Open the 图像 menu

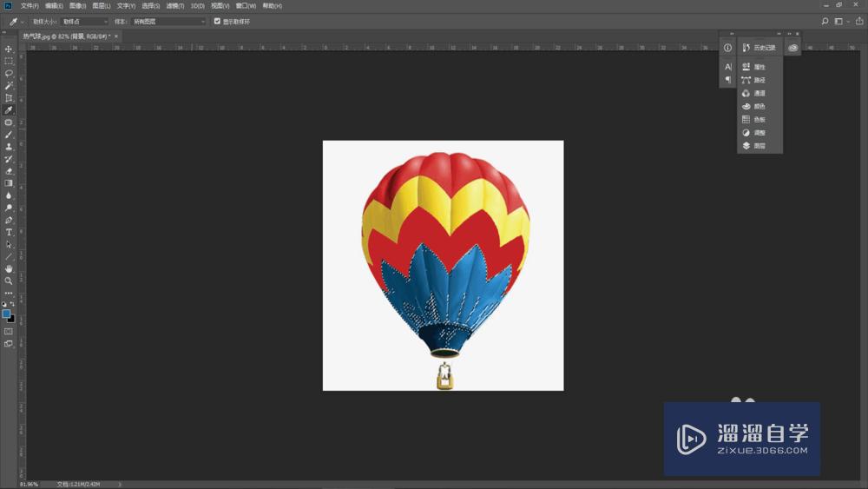[x=78, y=6]
